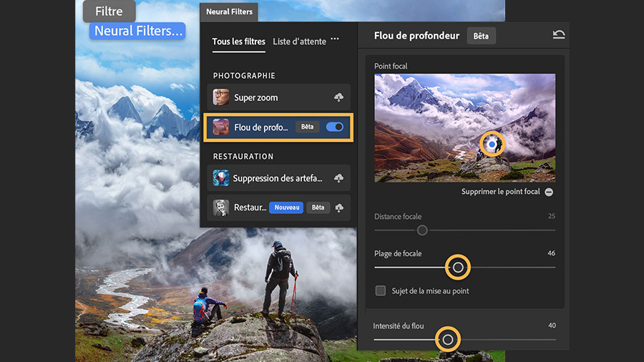Select the Suppression des artefa... filter name
This screenshot has width=644, height=362.
(278, 178)
